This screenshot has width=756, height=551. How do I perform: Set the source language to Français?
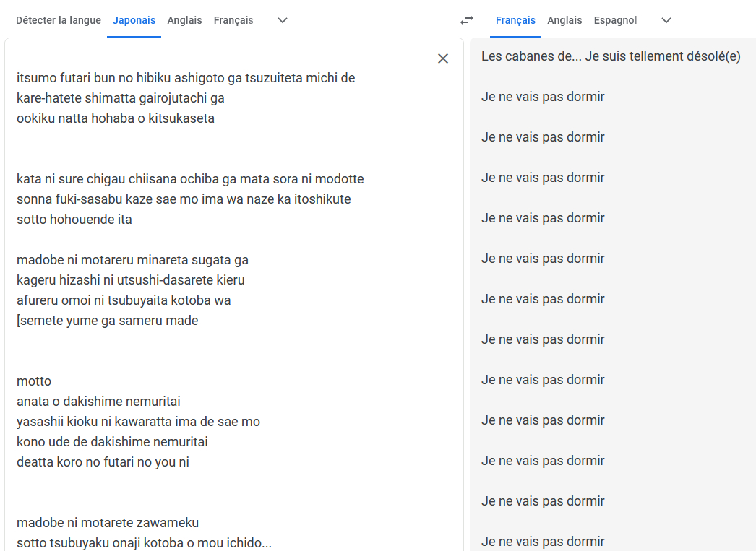[x=233, y=20]
